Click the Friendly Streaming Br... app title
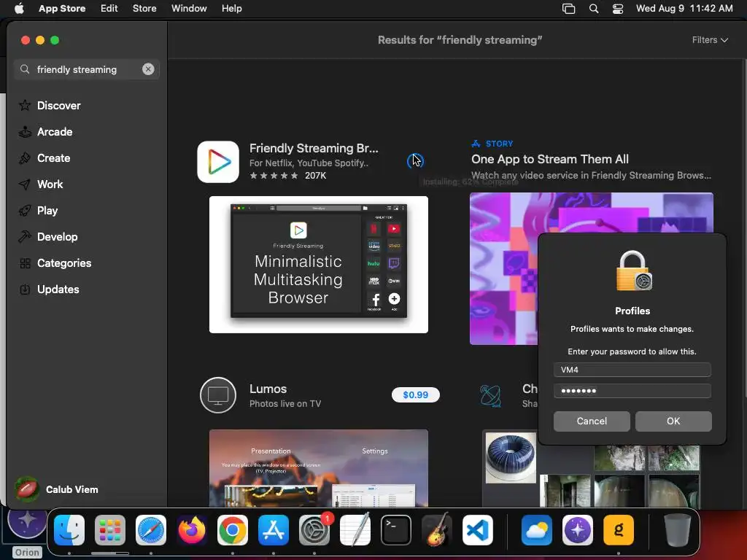Screen dimensions: 747x560 [314, 148]
